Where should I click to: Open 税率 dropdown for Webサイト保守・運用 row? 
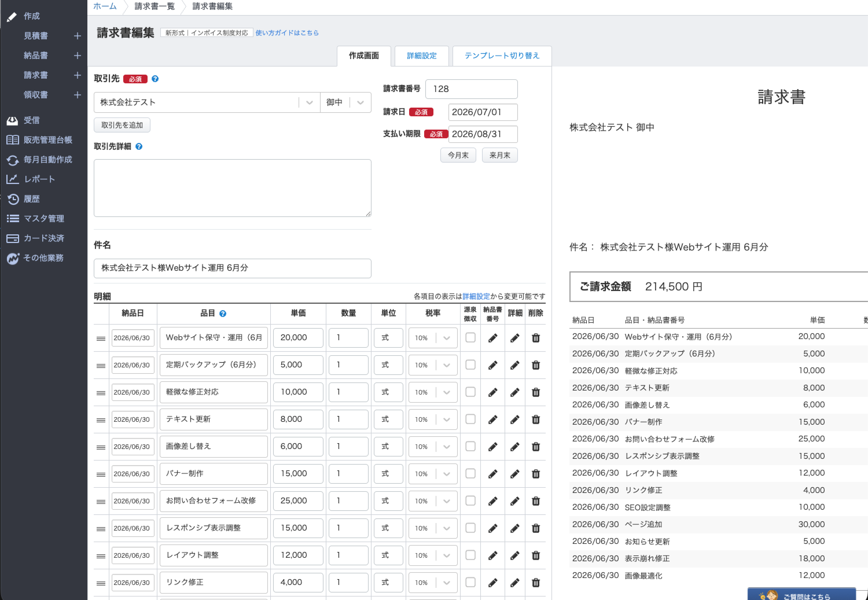(433, 338)
